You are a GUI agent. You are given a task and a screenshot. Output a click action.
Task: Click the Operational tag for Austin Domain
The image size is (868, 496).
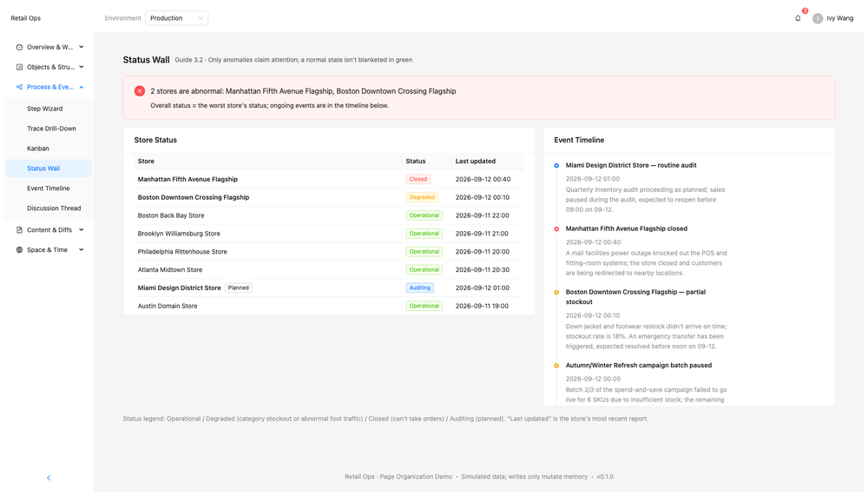pyautogui.click(x=424, y=306)
